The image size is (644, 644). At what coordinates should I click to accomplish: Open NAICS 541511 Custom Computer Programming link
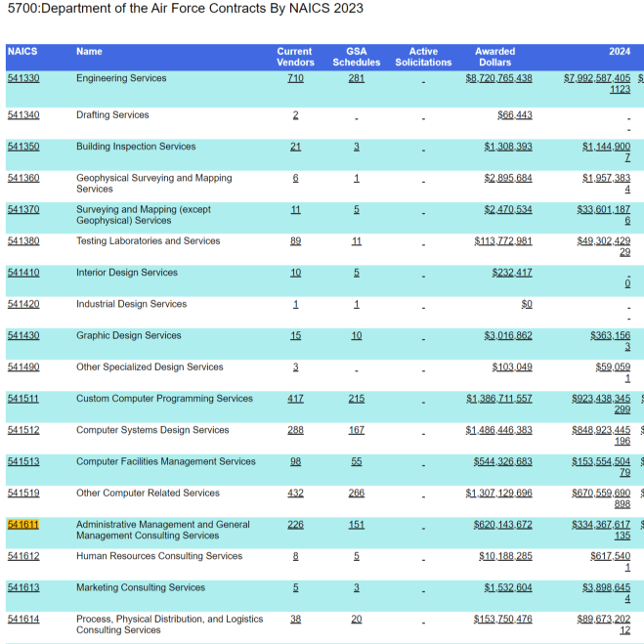point(23,399)
